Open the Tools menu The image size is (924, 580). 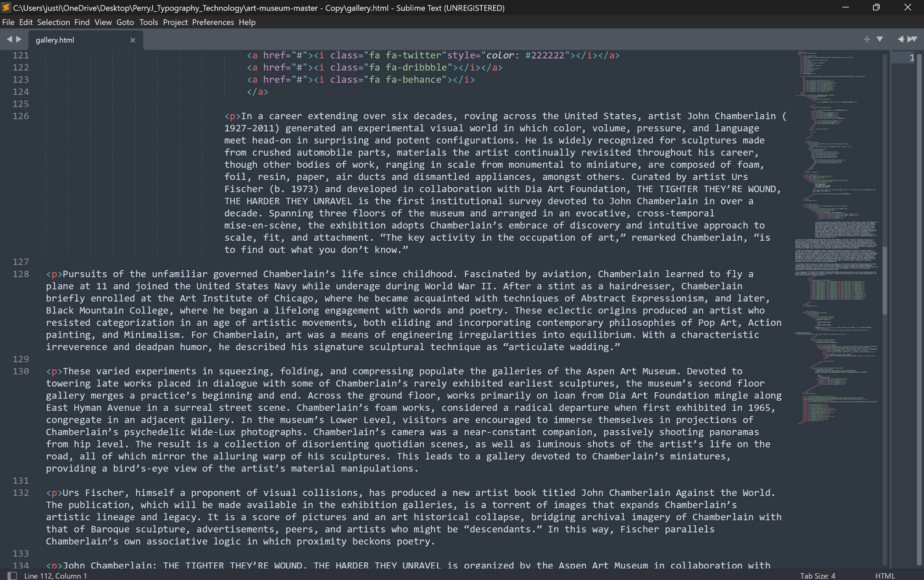(148, 22)
